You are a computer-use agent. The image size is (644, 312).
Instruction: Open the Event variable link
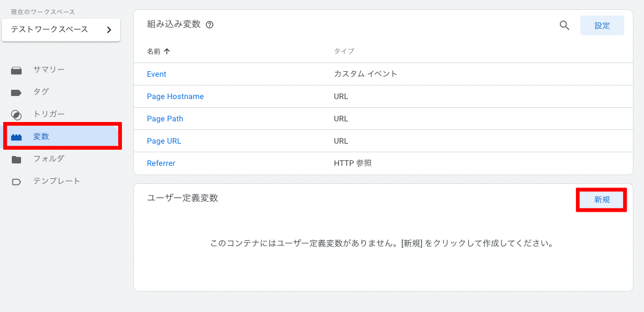(157, 74)
